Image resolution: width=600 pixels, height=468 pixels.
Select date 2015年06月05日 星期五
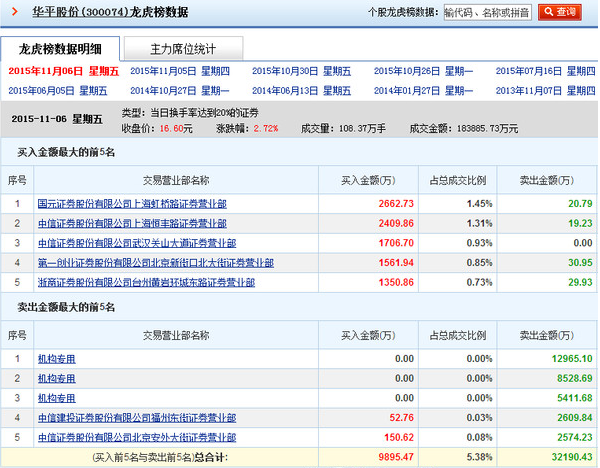[x=58, y=91]
